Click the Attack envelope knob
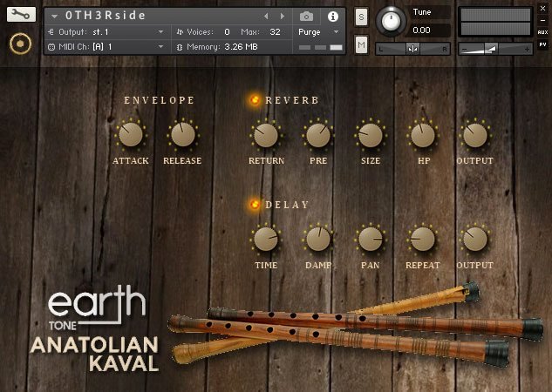Viewport: 552px width, 392px height. tap(130, 135)
